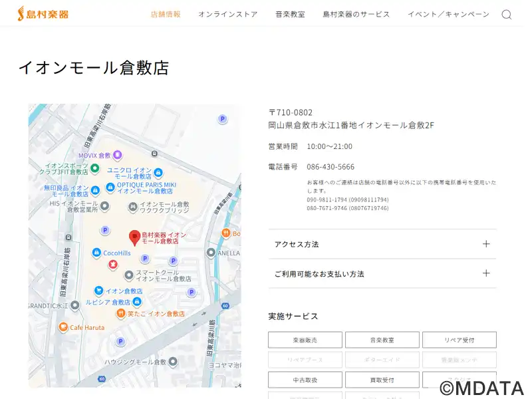This screenshot has height=399, width=532.
Task: Click the イオン倉敷店 shopping cart marker
Action: (x=98, y=291)
